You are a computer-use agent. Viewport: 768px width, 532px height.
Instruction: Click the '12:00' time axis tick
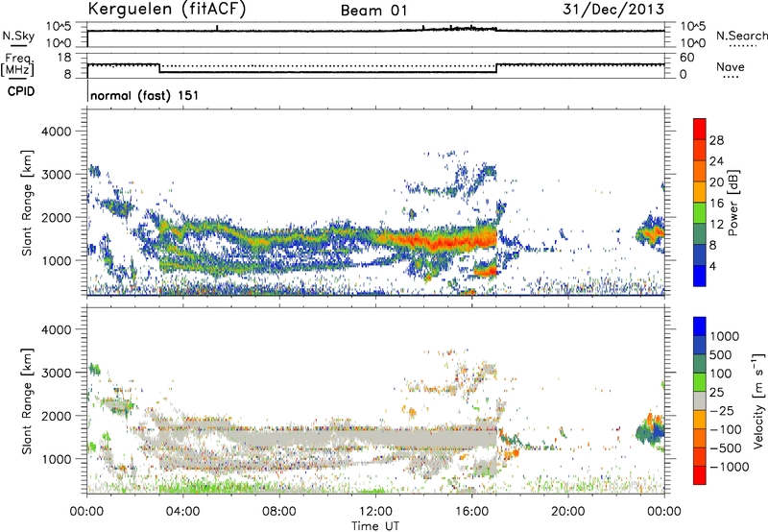click(x=375, y=512)
